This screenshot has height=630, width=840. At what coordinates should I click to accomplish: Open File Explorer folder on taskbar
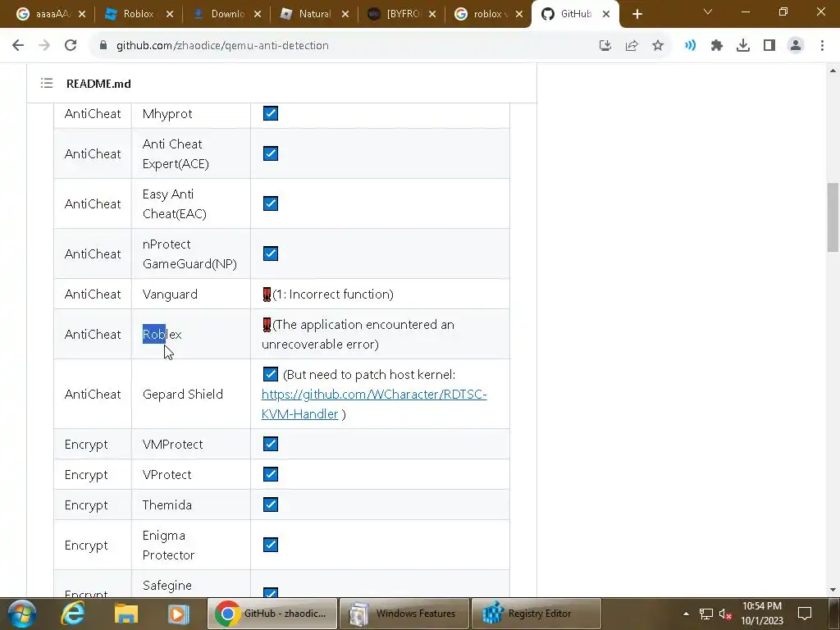126,614
